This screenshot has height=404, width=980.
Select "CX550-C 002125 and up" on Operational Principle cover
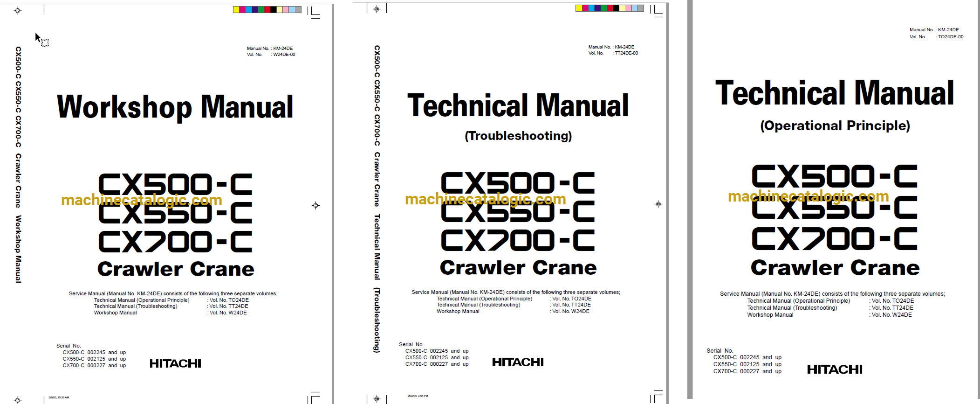click(747, 365)
